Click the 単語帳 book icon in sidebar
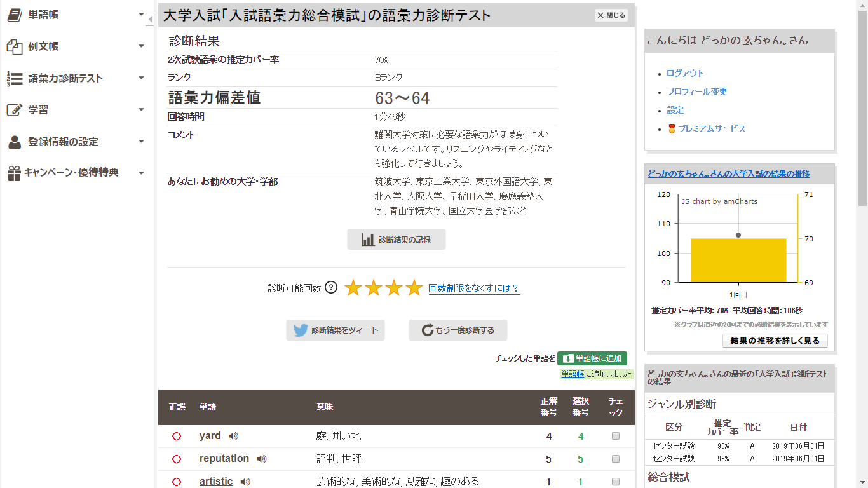The width and height of the screenshot is (868, 488). (x=14, y=15)
